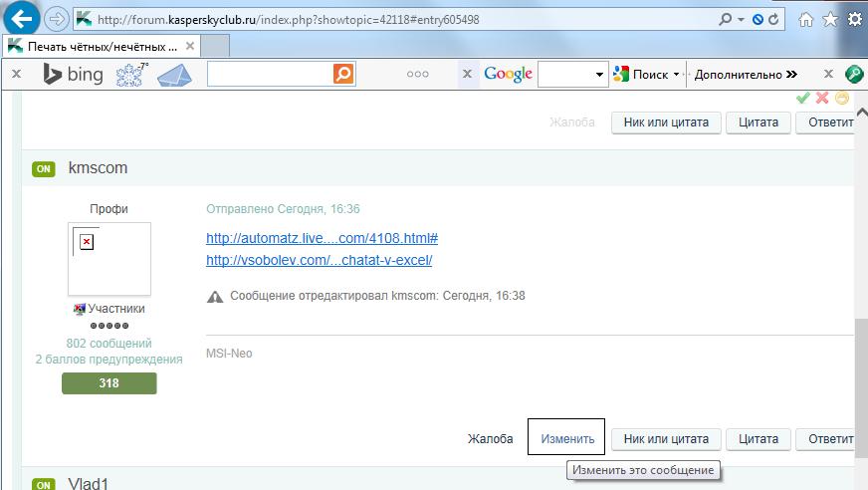
Task: Close the Google toolbar
Action: click(x=467, y=74)
